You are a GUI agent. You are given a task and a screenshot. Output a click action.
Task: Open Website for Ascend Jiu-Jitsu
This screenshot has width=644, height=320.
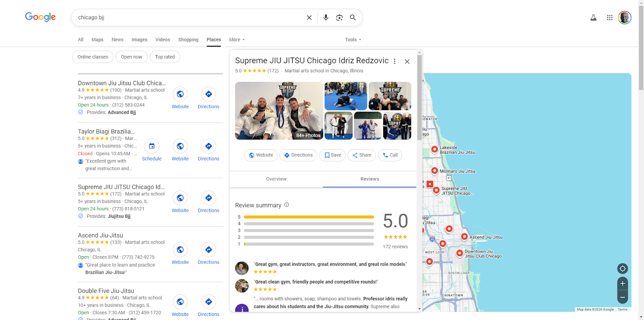pyautogui.click(x=180, y=254)
